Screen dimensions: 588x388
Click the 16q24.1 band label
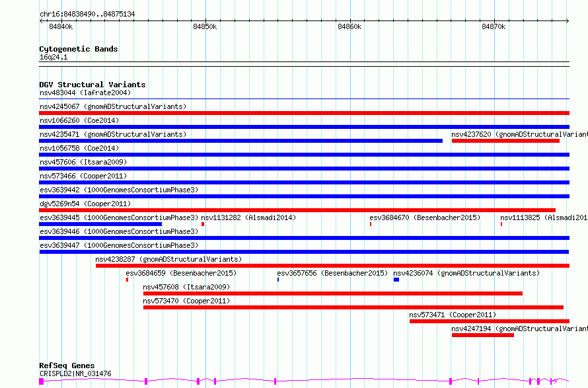coord(54,57)
